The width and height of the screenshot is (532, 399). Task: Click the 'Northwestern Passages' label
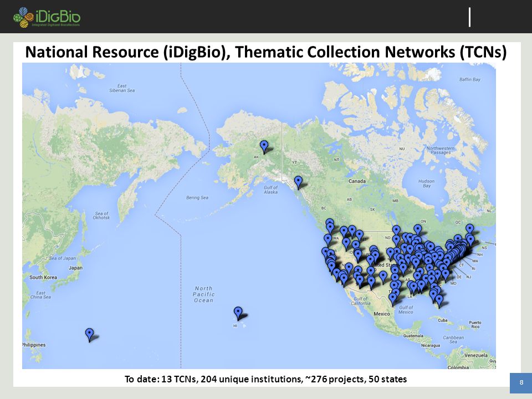[441, 150]
